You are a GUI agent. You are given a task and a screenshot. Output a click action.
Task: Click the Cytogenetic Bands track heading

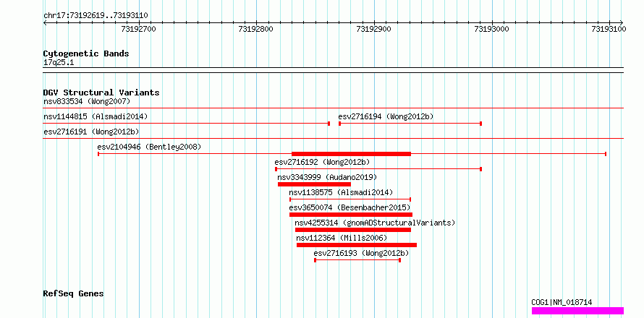click(86, 53)
